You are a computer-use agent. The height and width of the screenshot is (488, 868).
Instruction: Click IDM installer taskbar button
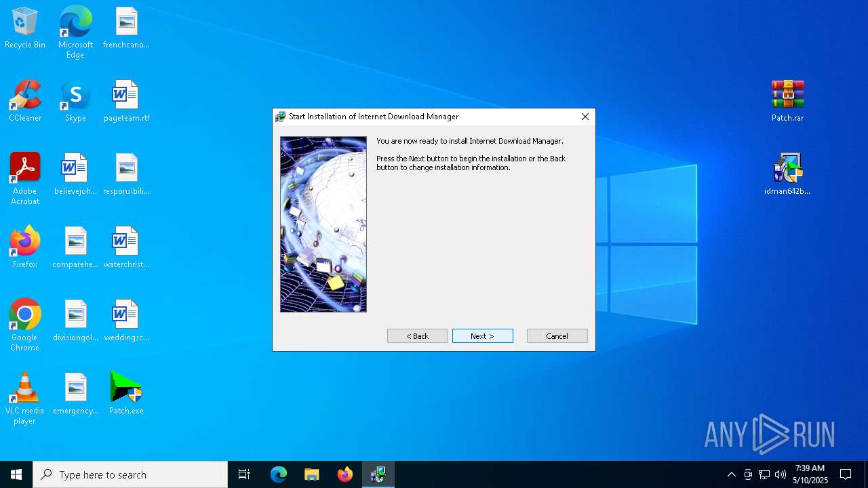pos(378,474)
